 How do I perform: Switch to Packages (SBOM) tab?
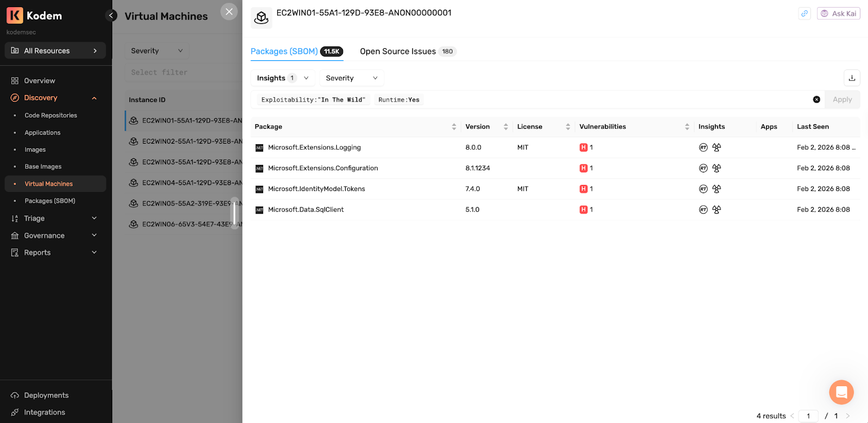[297, 52]
